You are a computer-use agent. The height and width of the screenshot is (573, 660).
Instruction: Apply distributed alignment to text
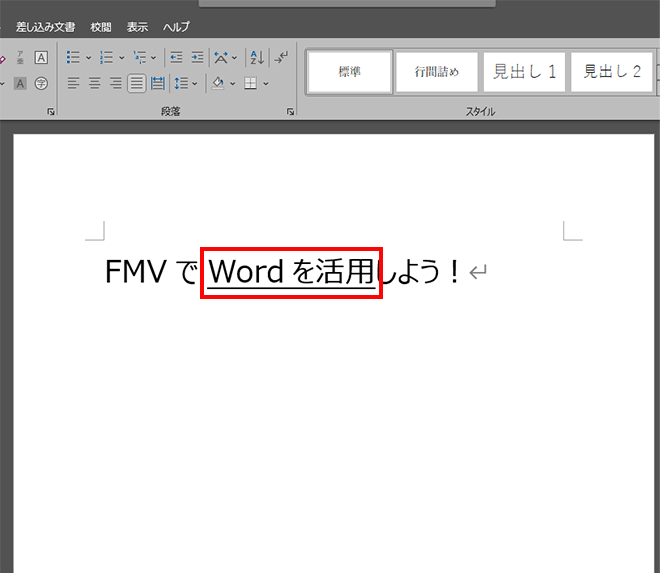[x=157, y=83]
